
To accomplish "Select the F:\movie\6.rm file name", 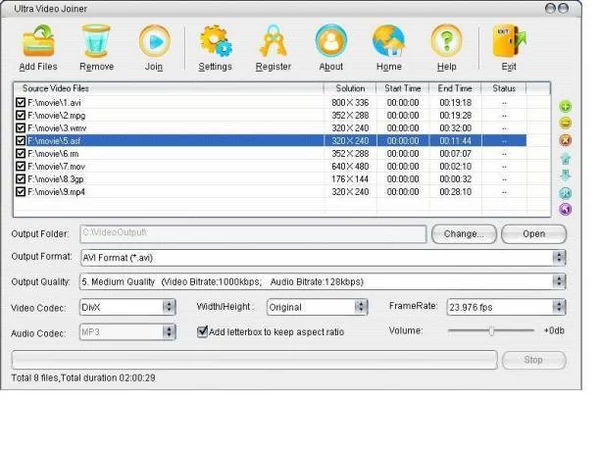I will (x=53, y=153).
